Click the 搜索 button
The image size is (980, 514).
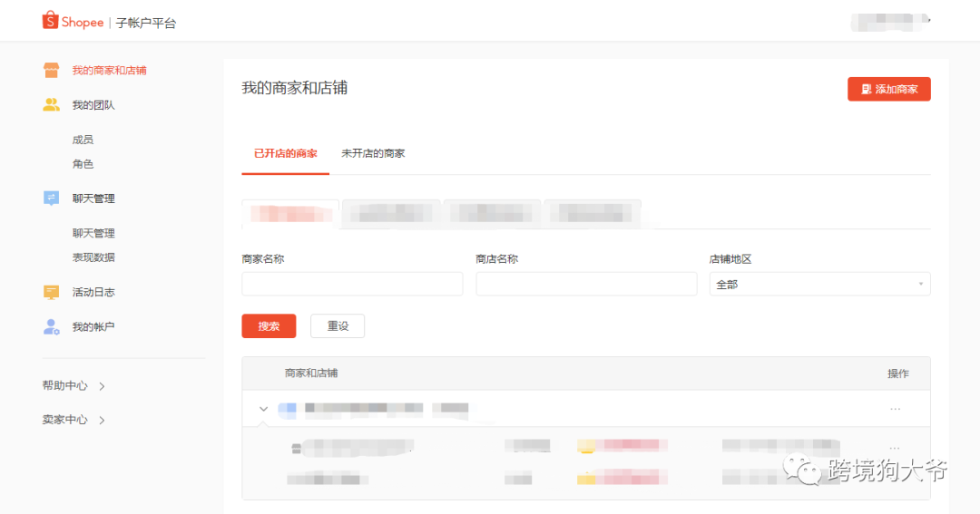269,326
